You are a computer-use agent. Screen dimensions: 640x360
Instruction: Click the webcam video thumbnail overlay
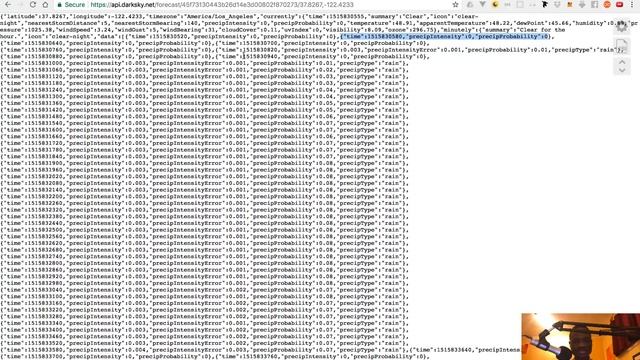pyautogui.click(x=580, y=337)
